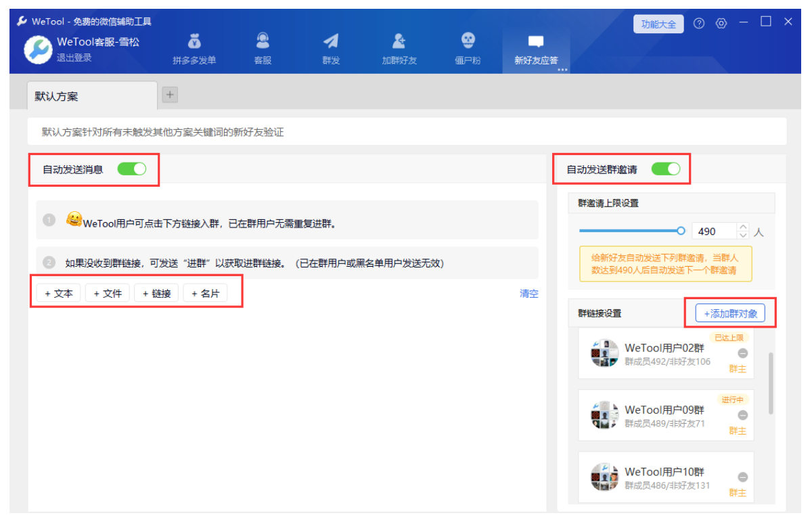Screen dimensions: 812x528
Task: Click 群成员486/非好友131 text
Action: tap(668, 485)
